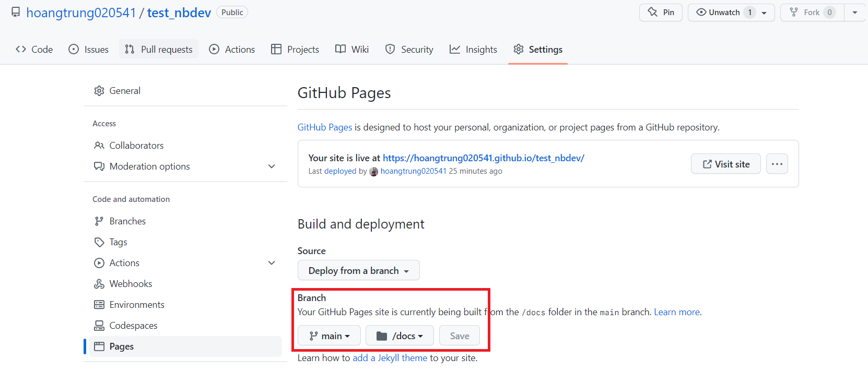Open the Insights tab
This screenshot has height=371, width=868.
coord(473,49)
